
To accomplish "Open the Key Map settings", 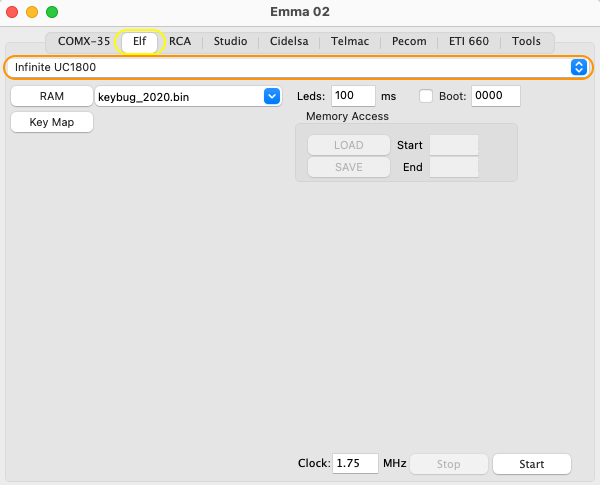I will click(52, 122).
